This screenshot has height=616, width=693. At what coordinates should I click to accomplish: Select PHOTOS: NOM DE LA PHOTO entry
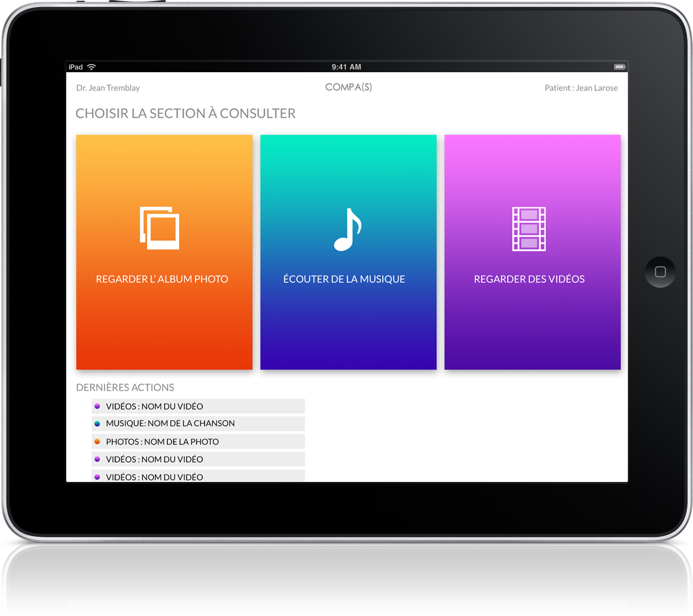click(x=163, y=441)
